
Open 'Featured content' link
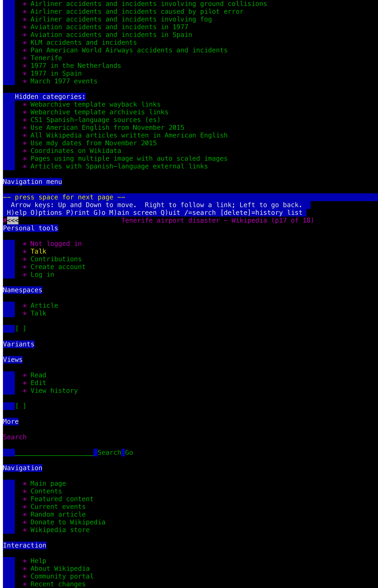(x=62, y=499)
